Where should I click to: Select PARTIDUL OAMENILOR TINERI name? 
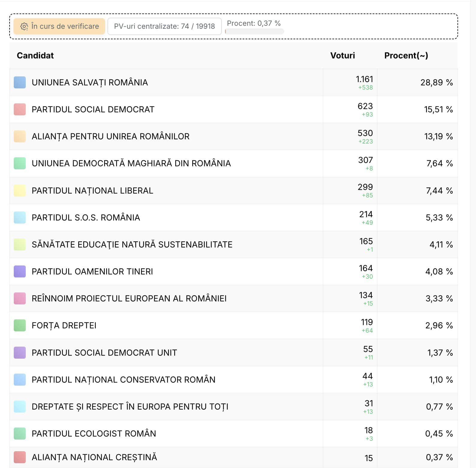[x=92, y=271]
